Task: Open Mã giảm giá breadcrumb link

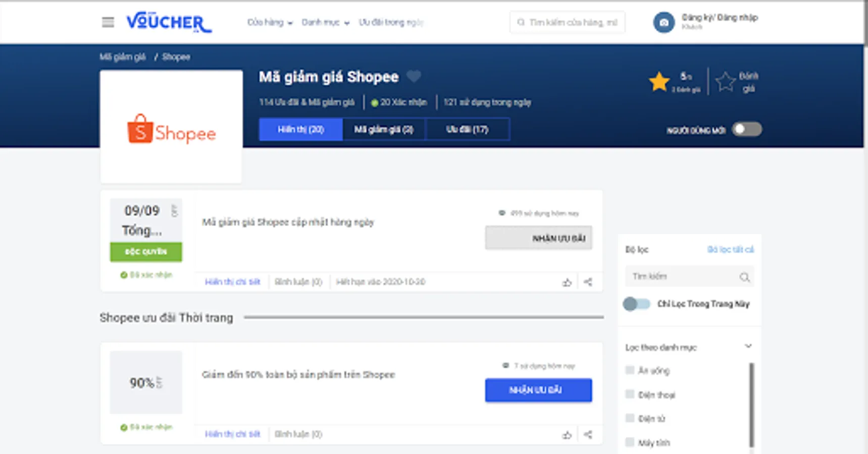Action: click(x=123, y=56)
